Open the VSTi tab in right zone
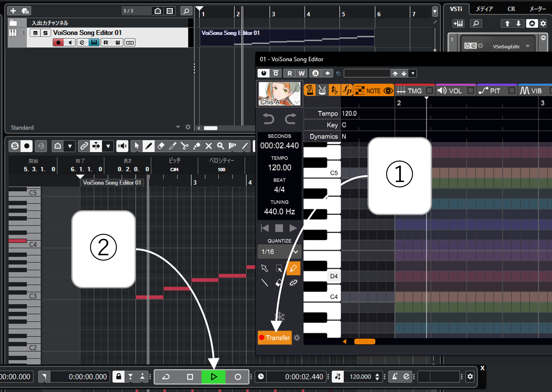The width and height of the screenshot is (552, 392). [456, 9]
